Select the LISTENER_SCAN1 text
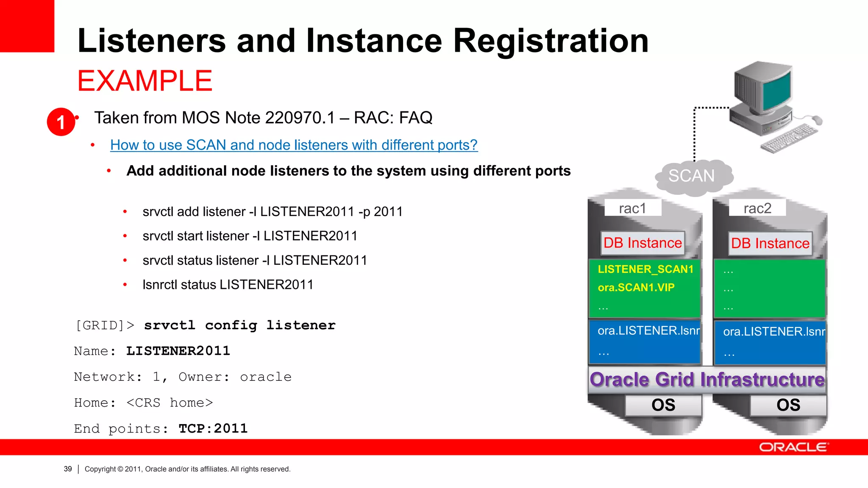 645,269
